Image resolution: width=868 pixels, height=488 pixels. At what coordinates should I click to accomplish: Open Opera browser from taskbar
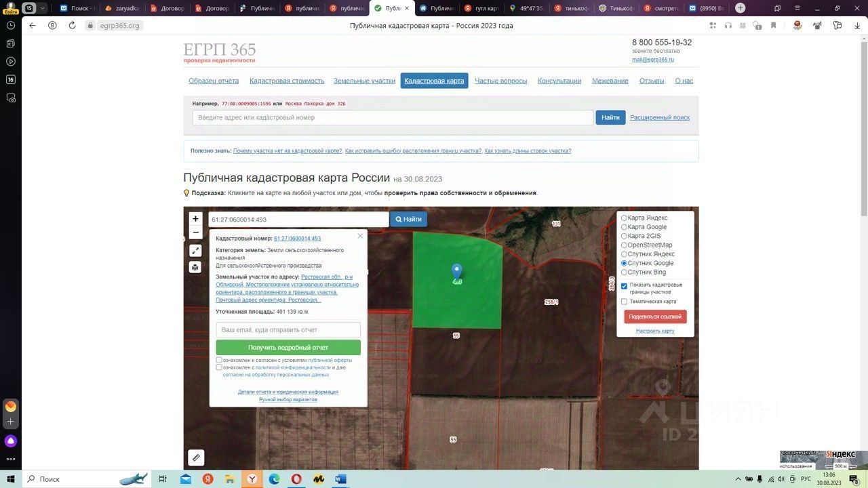coord(296,479)
